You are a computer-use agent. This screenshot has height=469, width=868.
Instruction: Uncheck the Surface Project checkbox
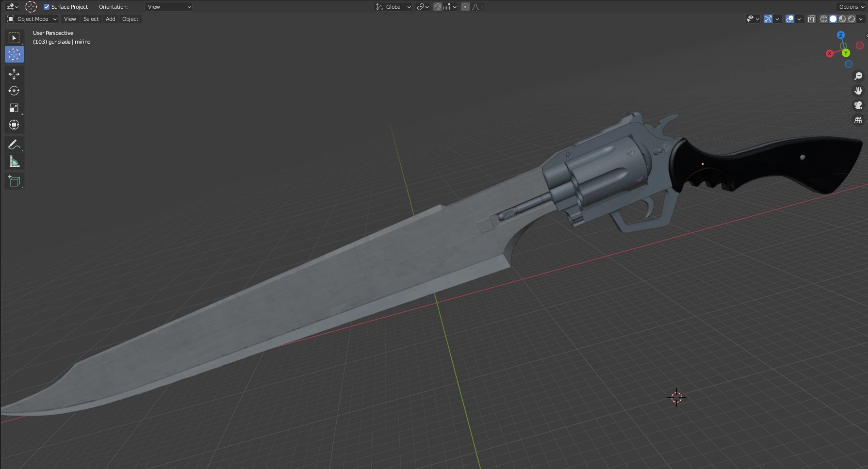[47, 7]
